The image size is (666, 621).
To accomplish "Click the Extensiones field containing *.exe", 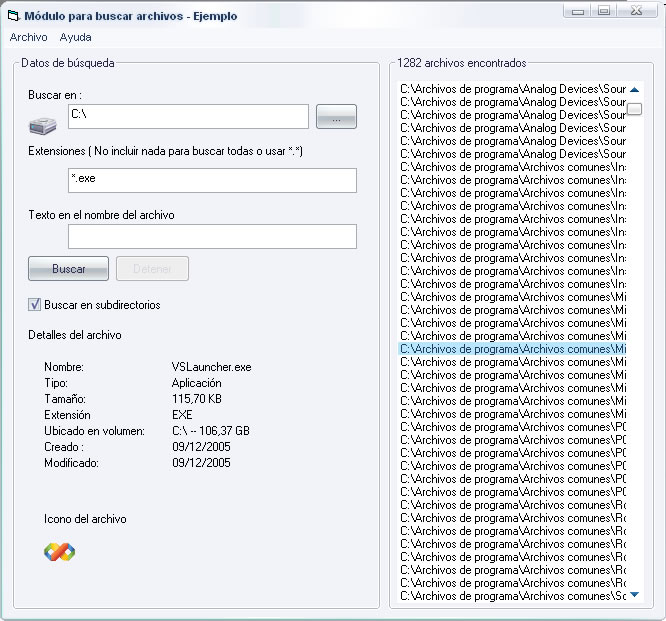I will (212, 180).
